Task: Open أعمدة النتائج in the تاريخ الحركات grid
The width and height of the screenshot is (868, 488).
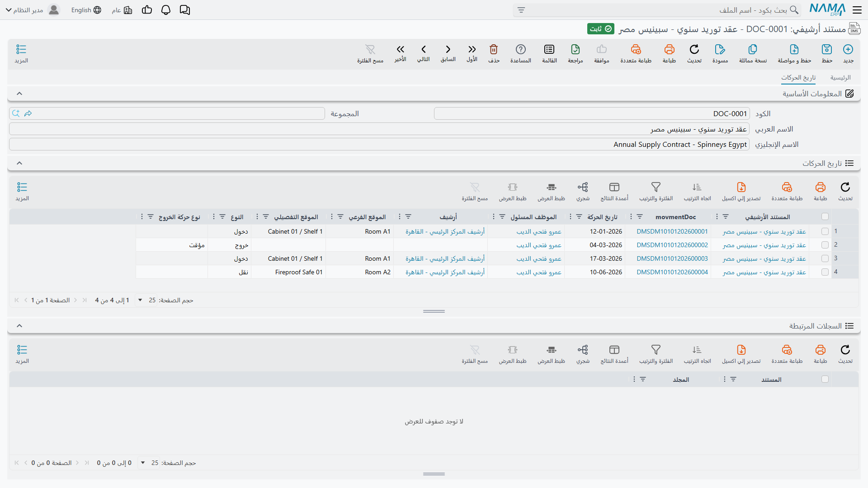Action: [614, 192]
